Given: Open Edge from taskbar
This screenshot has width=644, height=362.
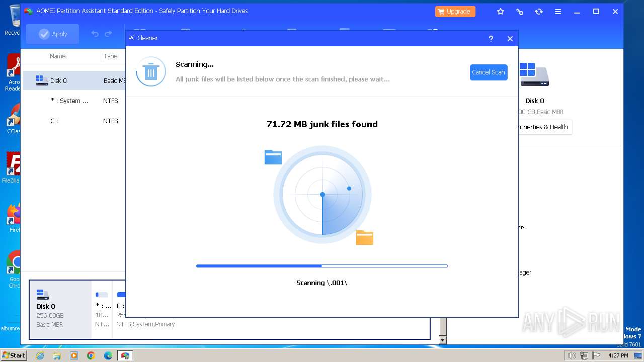Looking at the screenshot, I should (108, 355).
